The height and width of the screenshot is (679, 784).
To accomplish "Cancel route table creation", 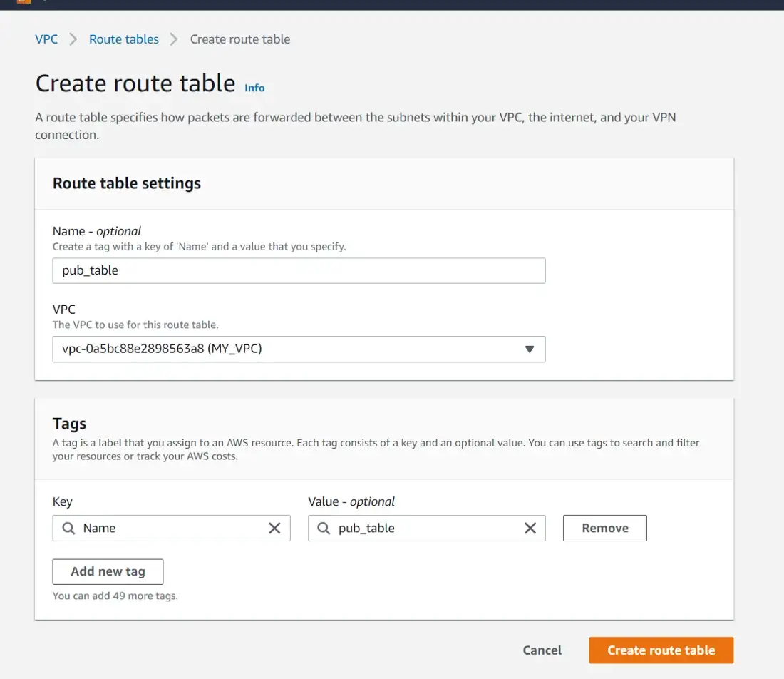I will coord(542,650).
